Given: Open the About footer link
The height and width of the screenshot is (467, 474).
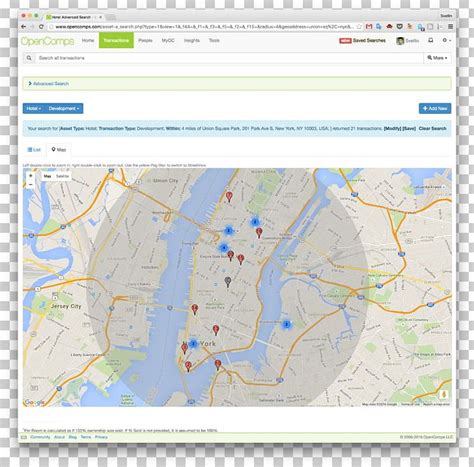Looking at the screenshot, I should 59,437.
